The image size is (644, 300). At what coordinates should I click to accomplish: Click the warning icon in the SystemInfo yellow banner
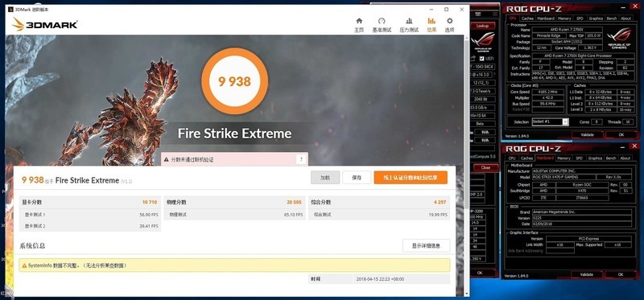[24, 265]
